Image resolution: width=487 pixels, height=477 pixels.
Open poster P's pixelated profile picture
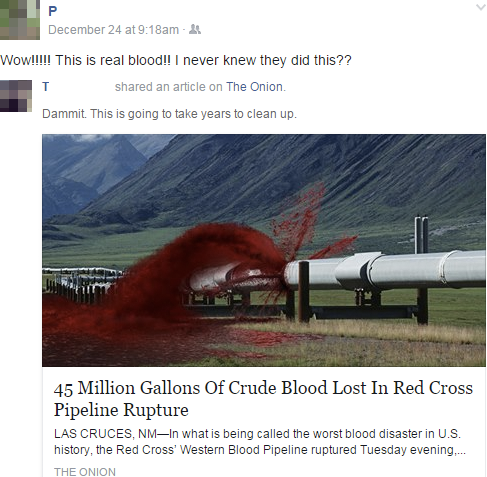[20, 20]
